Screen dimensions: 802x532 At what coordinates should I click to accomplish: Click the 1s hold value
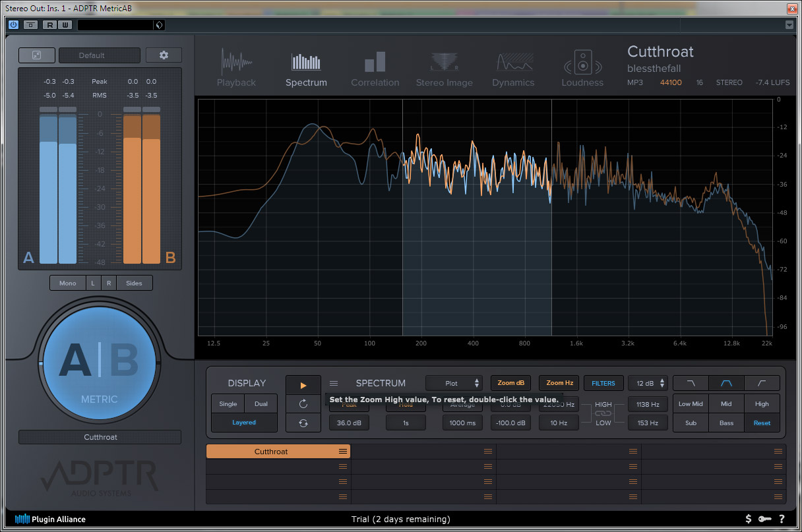click(406, 423)
